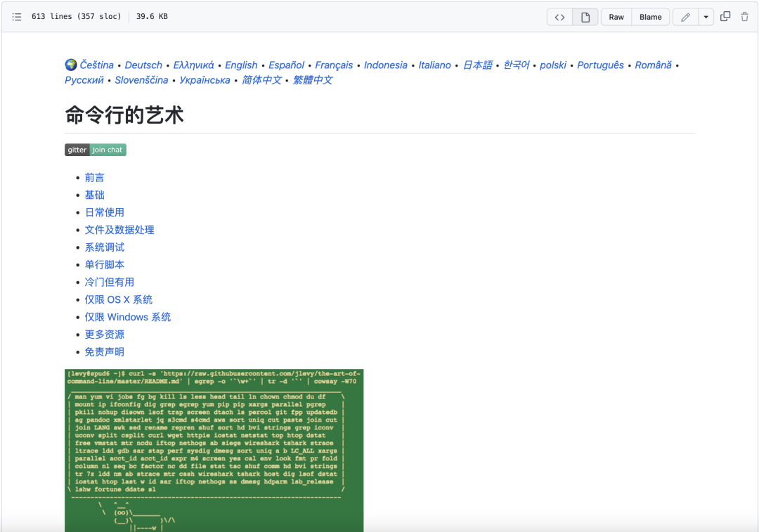Viewport: 759px width, 532px height.
Task: Jump to the 免责声明 section
Action: pos(105,352)
